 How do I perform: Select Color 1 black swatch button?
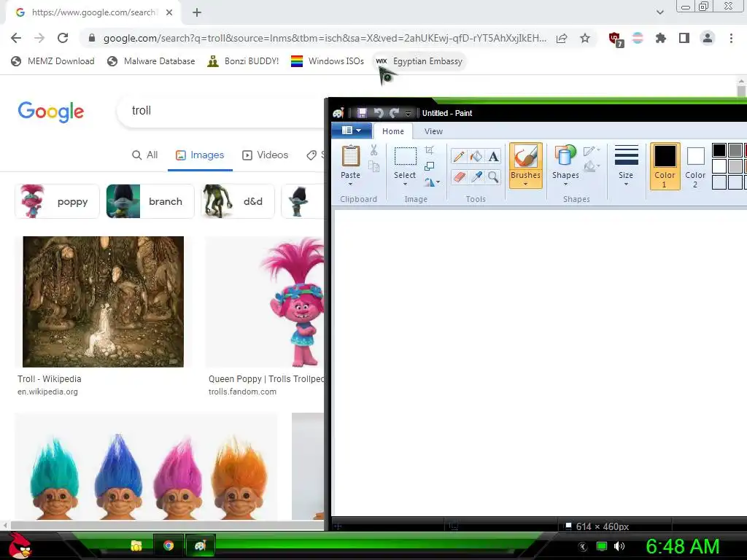pos(665,166)
